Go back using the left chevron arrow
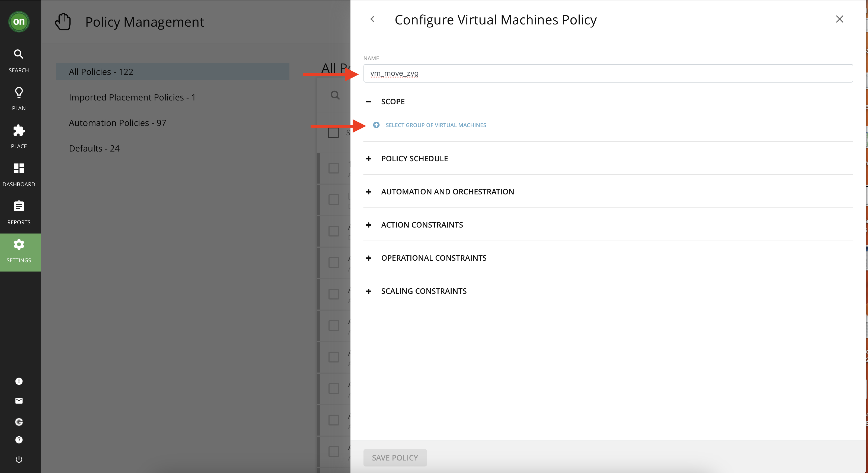 (372, 19)
